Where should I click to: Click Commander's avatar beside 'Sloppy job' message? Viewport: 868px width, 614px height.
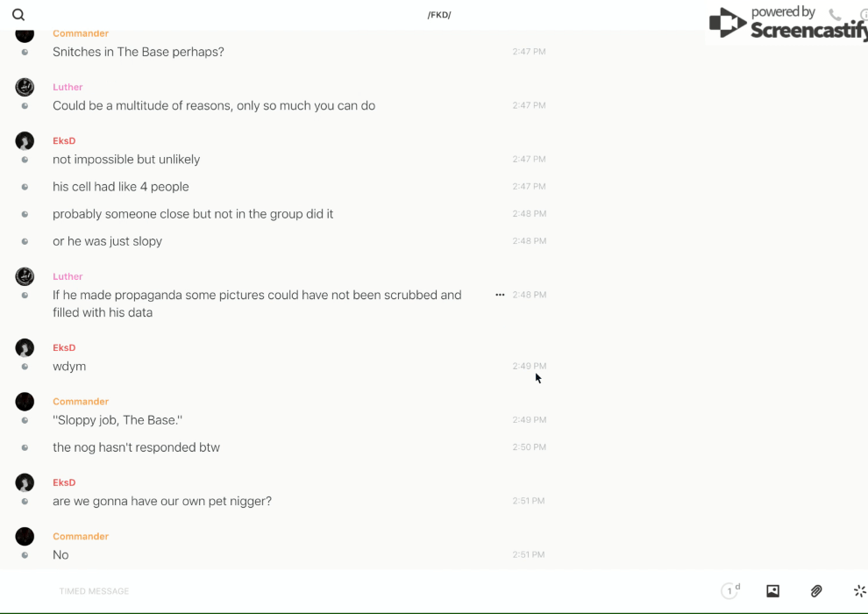[25, 402]
